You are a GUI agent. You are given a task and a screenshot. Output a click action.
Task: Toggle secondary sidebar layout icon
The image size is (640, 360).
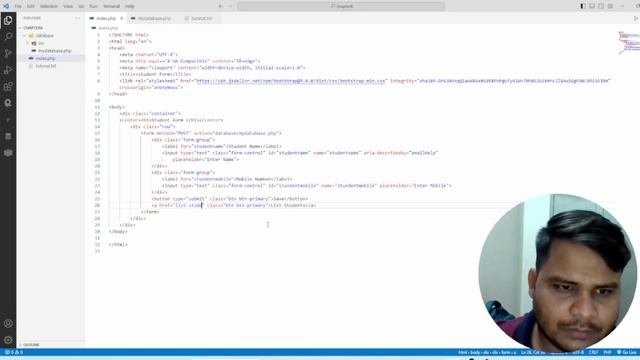point(601,6)
